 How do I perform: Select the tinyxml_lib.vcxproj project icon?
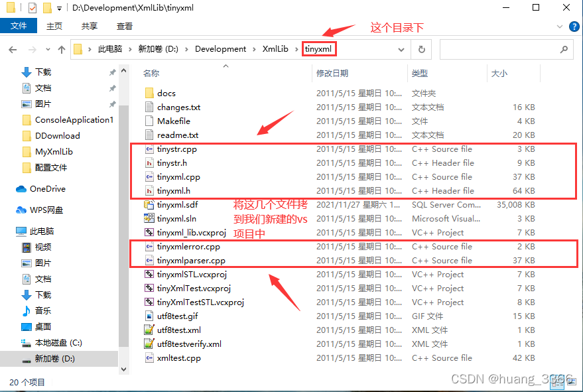tap(149, 232)
